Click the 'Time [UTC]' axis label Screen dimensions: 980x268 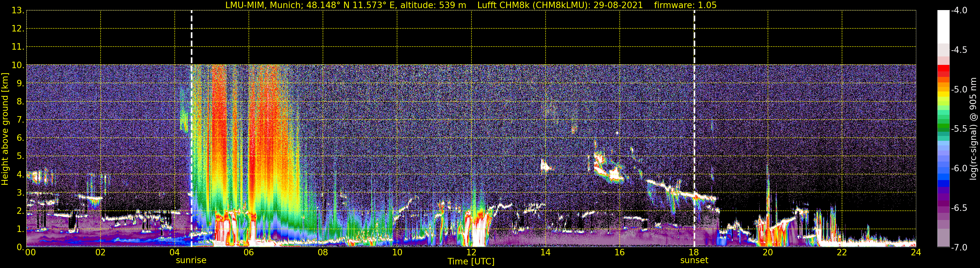(471, 262)
